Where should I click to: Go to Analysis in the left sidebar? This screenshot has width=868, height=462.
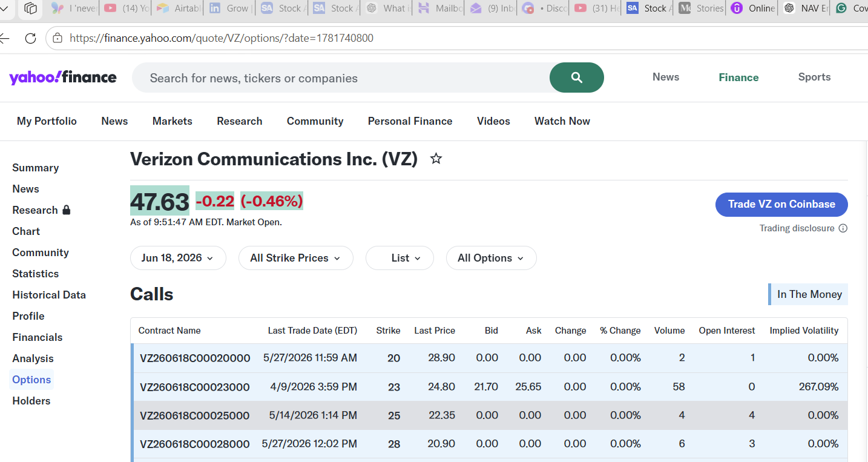33,358
